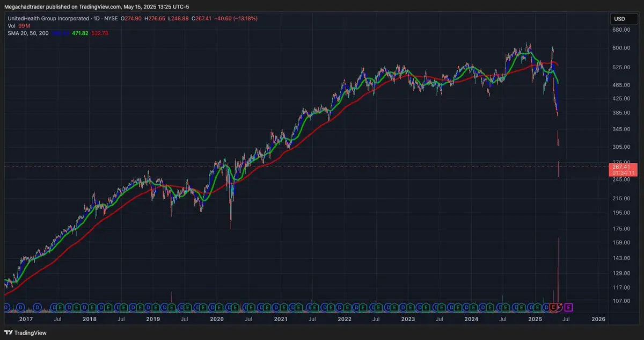Image resolution: width=644 pixels, height=340 pixels.
Task: Click the 345.00 price axis label
Action: (621, 129)
